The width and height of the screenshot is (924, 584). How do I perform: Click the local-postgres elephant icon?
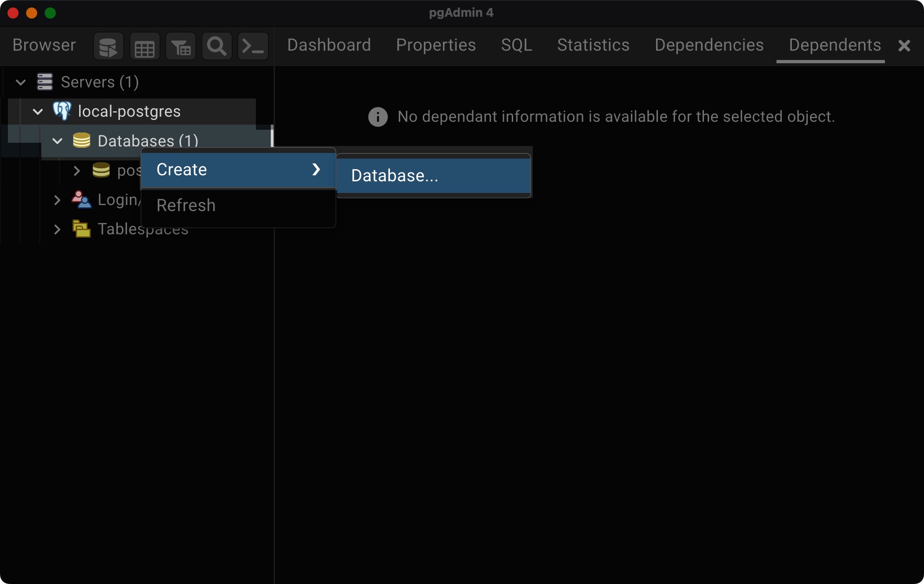pos(62,111)
